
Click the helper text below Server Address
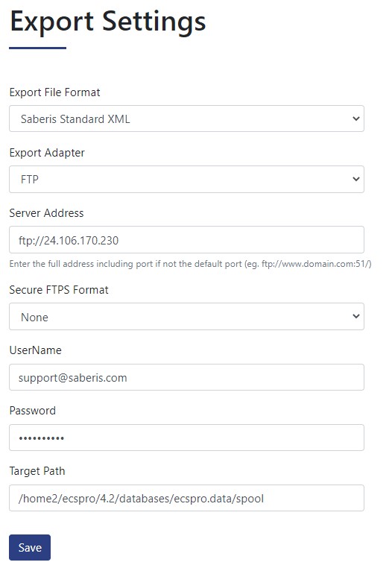190,264
